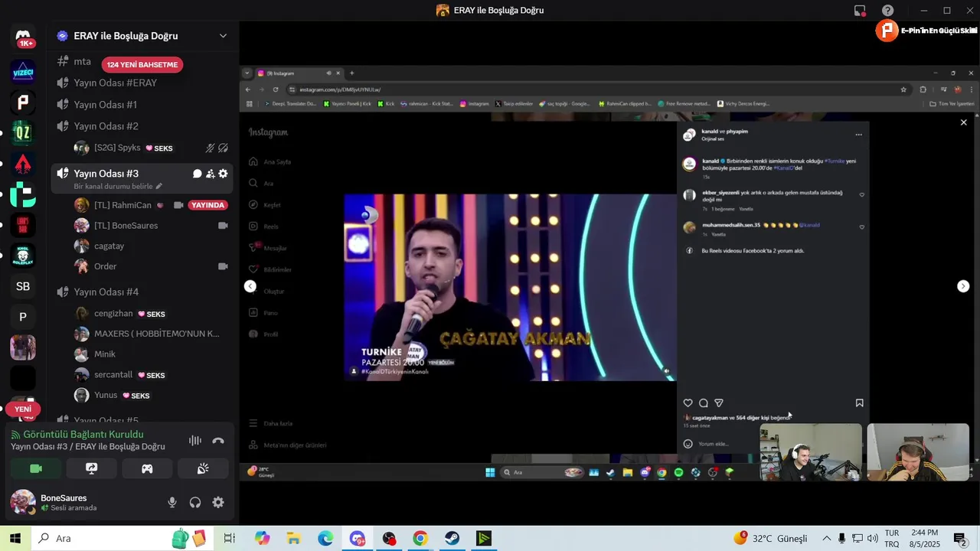980x551 pixels.
Task: Select the Instagram tab in streamed browser
Action: coord(299,73)
